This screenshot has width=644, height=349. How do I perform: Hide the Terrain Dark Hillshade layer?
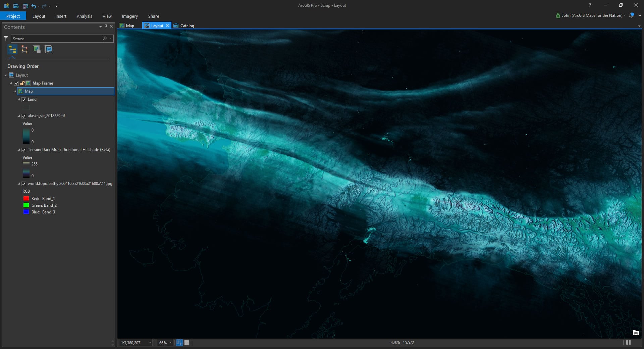point(24,150)
